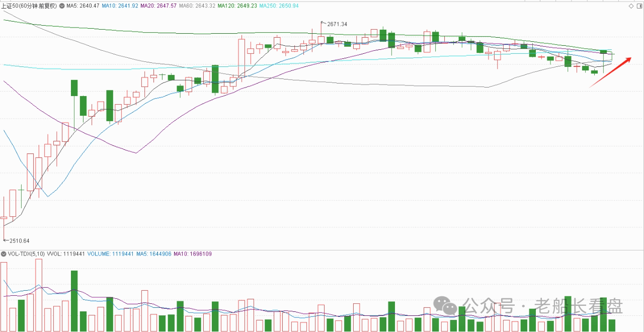644x332 pixels.
Task: Click the volume MA10: 1696109 value
Action: (x=193, y=254)
